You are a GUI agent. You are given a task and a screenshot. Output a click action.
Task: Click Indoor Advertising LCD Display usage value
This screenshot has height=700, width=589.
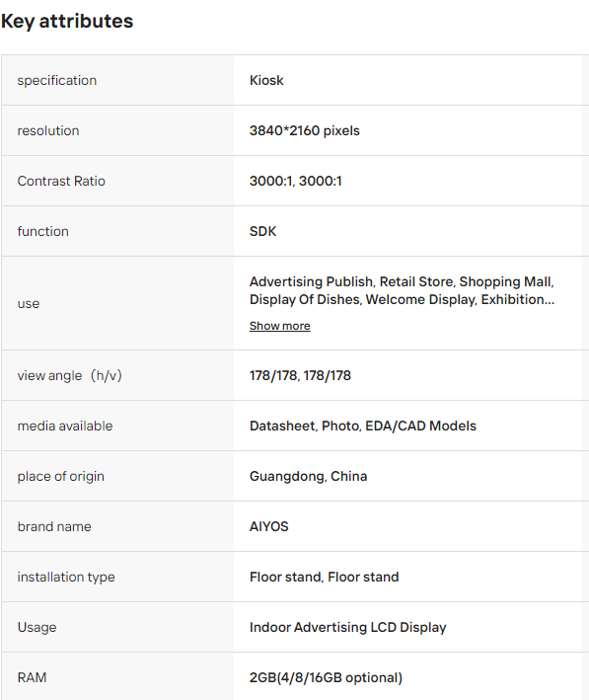pos(347,627)
